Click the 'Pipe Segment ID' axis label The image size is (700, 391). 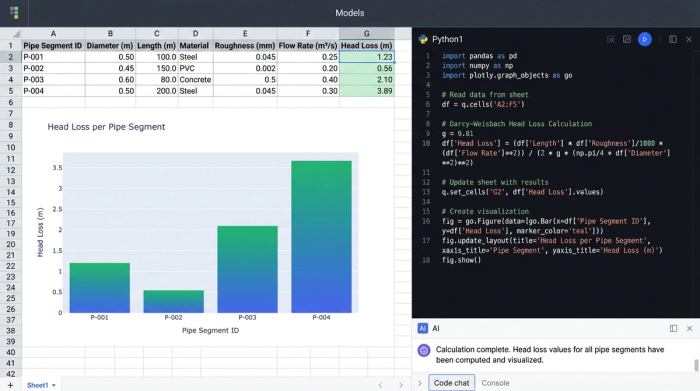[210, 330]
